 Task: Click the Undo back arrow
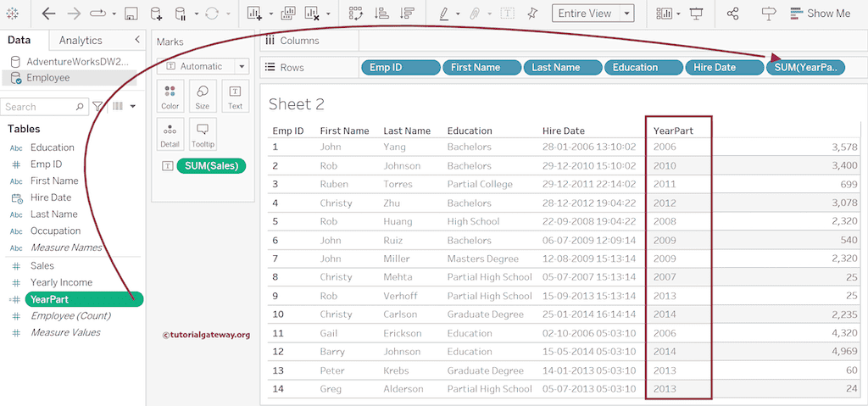[x=48, y=14]
